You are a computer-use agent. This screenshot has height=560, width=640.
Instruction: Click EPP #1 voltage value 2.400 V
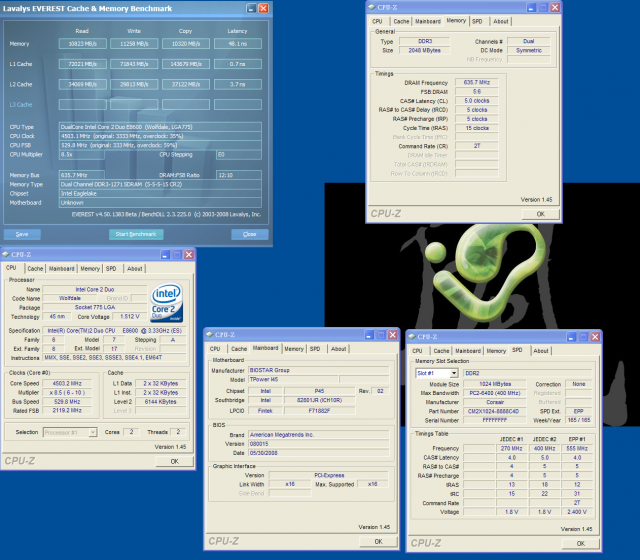pos(577,512)
